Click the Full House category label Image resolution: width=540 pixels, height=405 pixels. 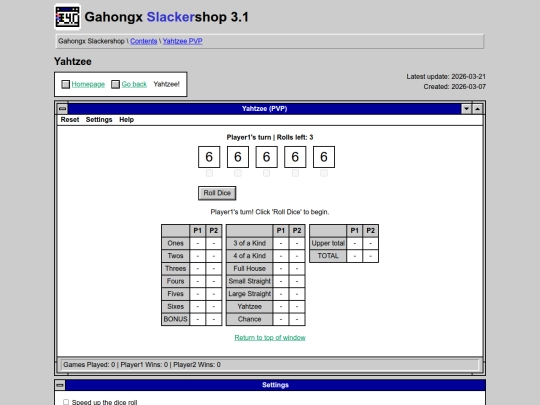point(249,269)
